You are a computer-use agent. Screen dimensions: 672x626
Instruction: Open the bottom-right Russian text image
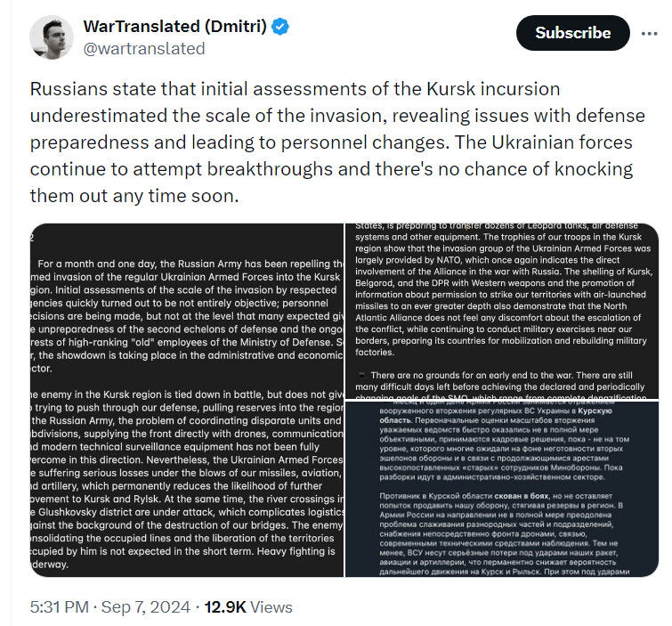tap(502, 489)
